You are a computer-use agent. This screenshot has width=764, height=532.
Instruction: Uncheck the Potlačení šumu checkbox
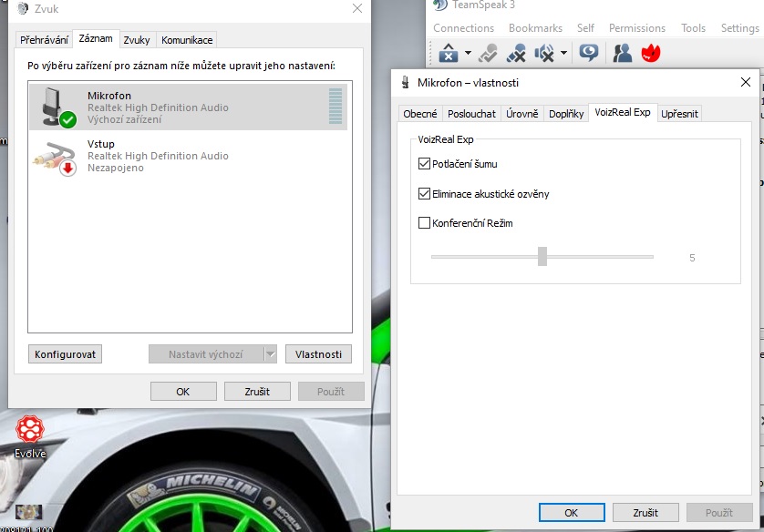click(424, 164)
